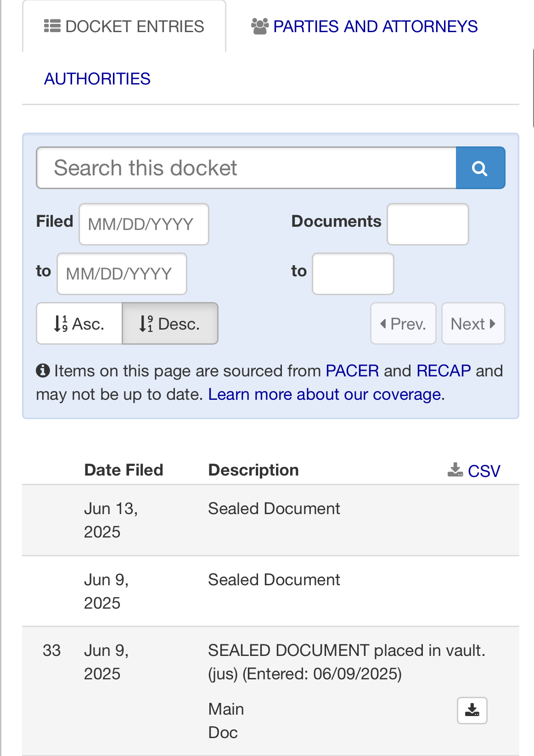Viewport: 534px width, 756px height.
Task: Follow Learn more about our coverage link
Action: pos(326,394)
